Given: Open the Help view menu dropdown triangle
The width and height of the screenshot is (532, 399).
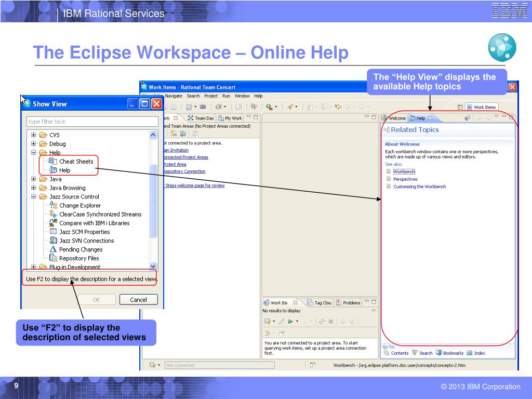Looking at the screenshot, I should (496, 116).
